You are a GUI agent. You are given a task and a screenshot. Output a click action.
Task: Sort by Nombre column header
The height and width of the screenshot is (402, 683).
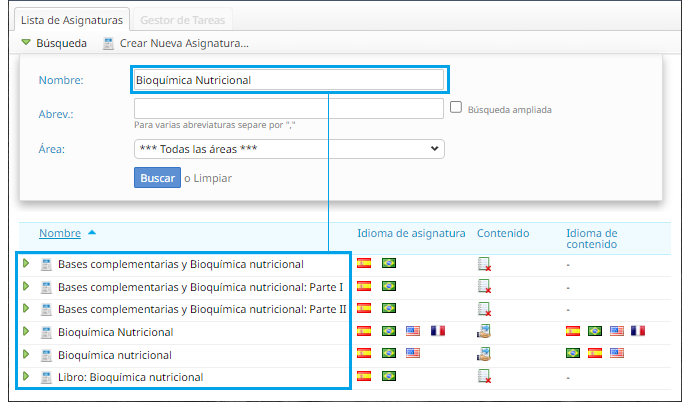[60, 233]
